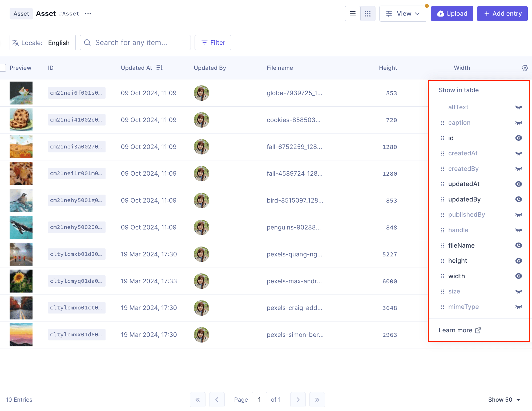This screenshot has width=532, height=411.
Task: Sort entries by Updated At column
Action: (x=159, y=68)
